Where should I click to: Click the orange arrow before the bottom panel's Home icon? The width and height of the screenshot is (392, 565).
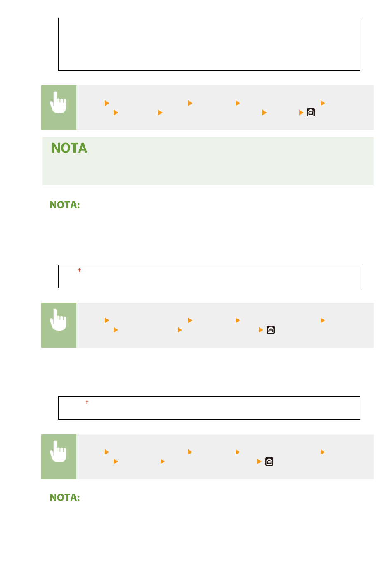pos(259,461)
